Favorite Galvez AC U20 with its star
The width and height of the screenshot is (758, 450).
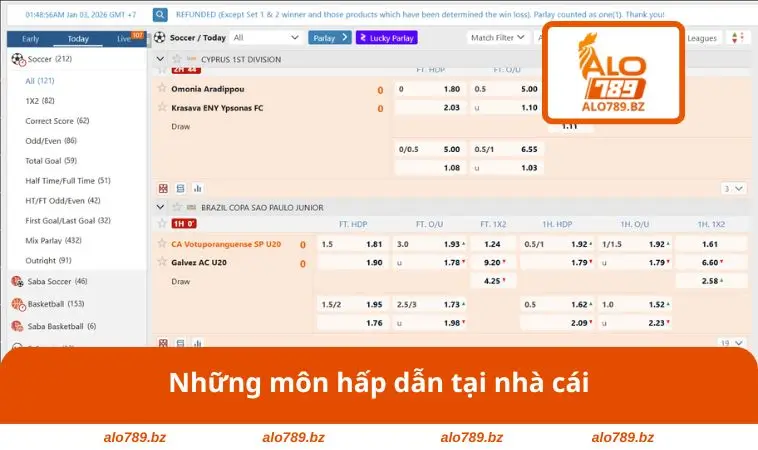tap(162, 262)
